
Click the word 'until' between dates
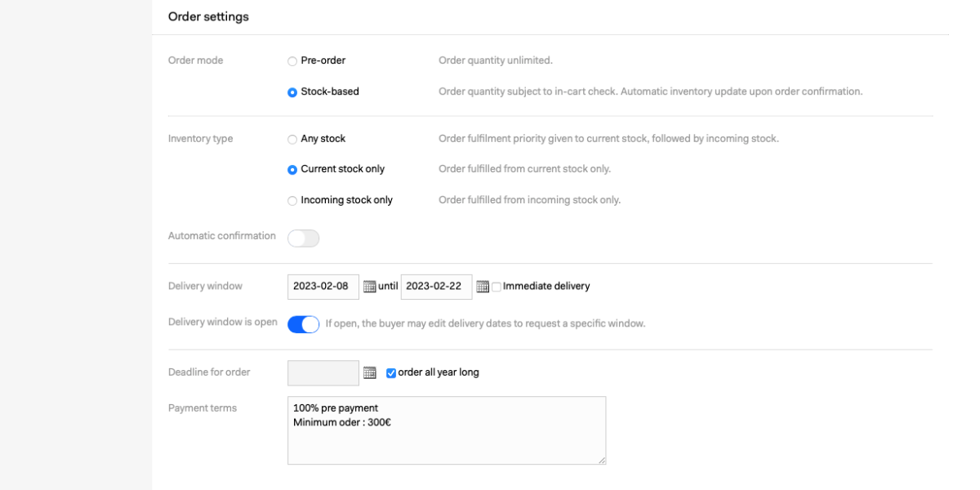388,287
